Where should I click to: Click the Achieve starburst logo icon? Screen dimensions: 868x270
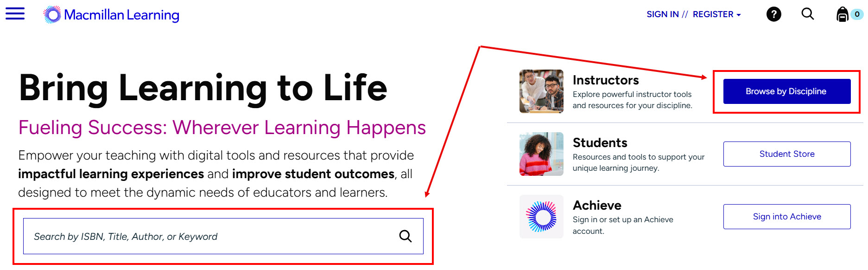[x=541, y=217]
